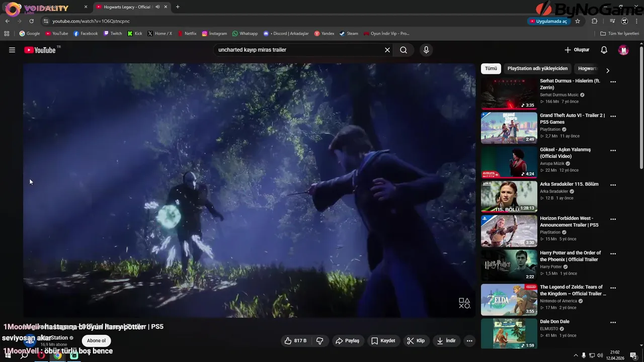Open Discord | Arkadaşlar bookmark
Image resolution: width=644 pixels, height=362 pixels.
[x=286, y=34]
